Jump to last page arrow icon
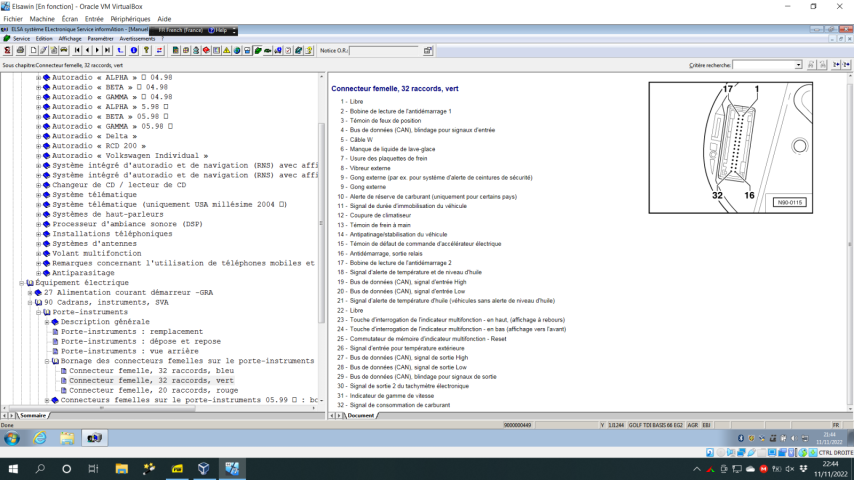This screenshot has height=480, width=854. point(107,50)
